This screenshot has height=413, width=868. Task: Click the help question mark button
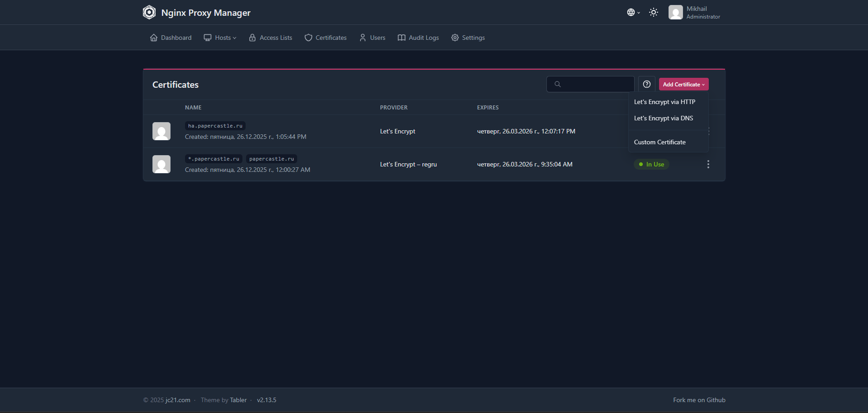pos(647,84)
